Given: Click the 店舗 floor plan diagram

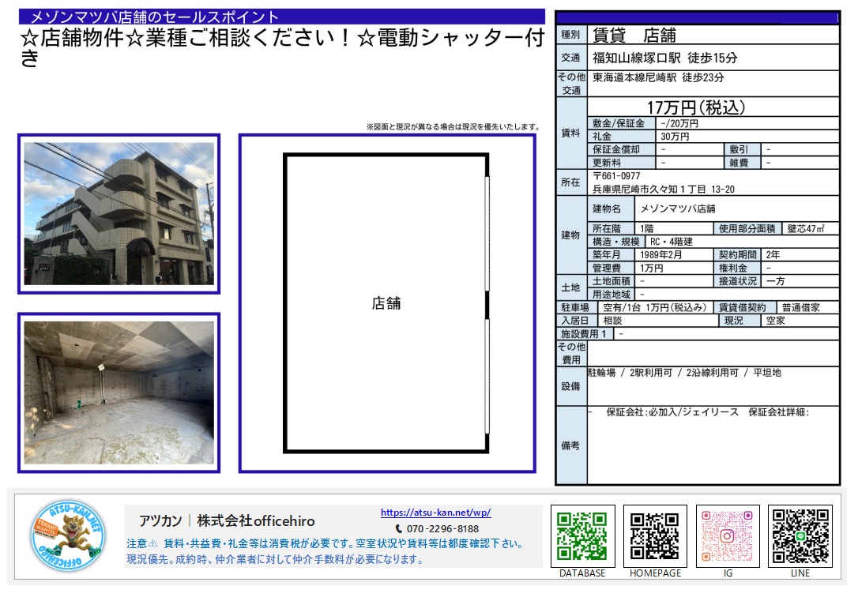Looking at the screenshot, I should (x=389, y=303).
